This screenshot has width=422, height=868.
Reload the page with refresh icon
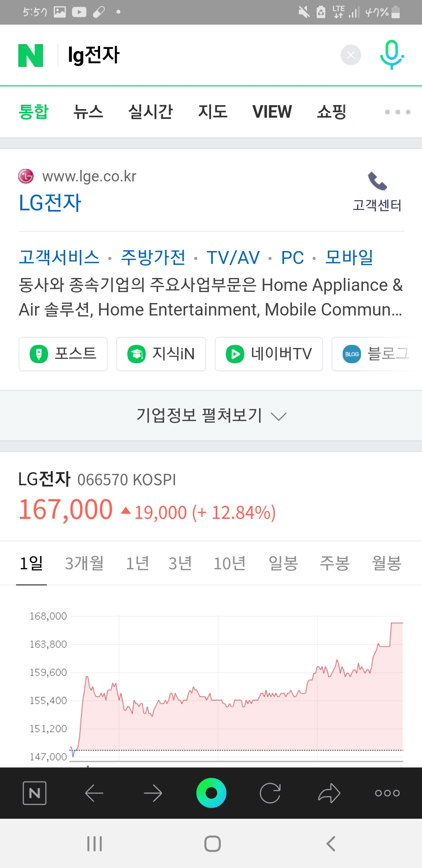tap(270, 793)
